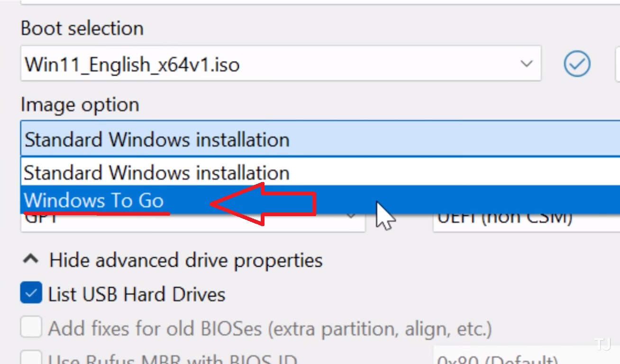The width and height of the screenshot is (620, 364).
Task: Enable Add fixes for old BIOSes checkbox
Action: point(31,327)
